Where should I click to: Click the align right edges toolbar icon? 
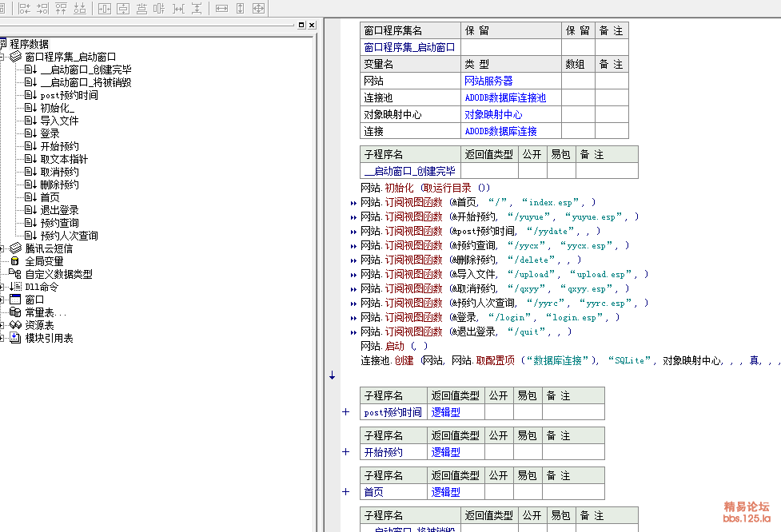click(42, 9)
